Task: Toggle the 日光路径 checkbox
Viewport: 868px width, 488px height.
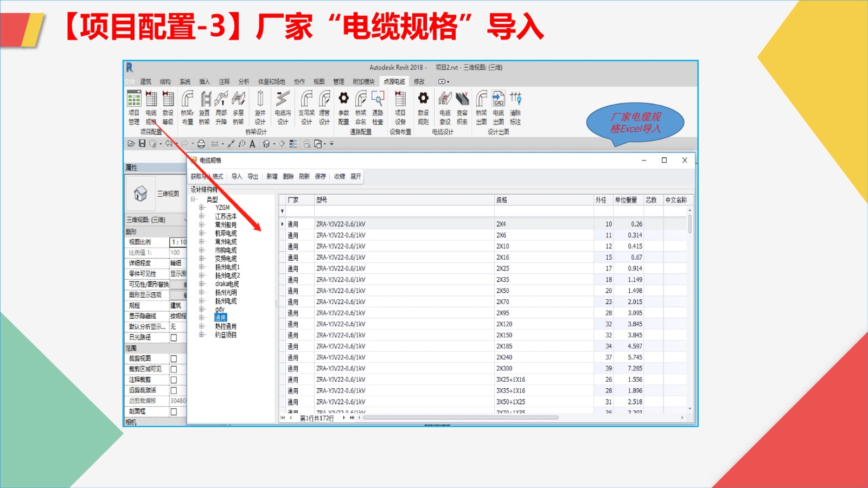Action: point(174,337)
